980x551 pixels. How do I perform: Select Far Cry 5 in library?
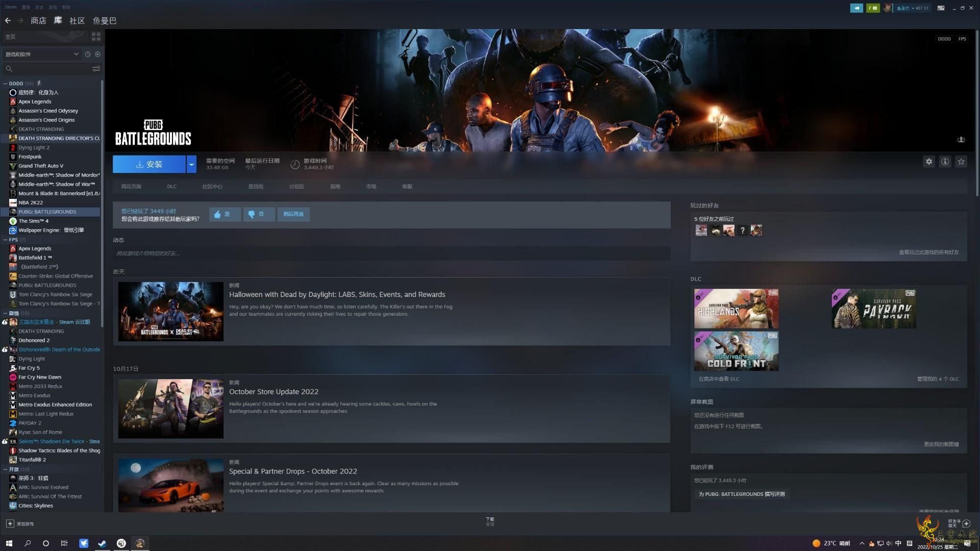[29, 368]
